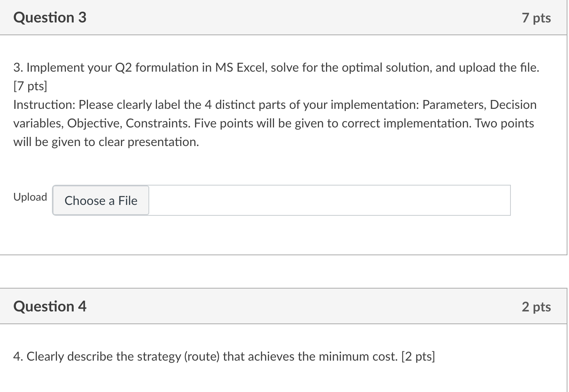Click the words 'upload the file' in Question 3
The width and height of the screenshot is (569, 392).
pos(499,67)
